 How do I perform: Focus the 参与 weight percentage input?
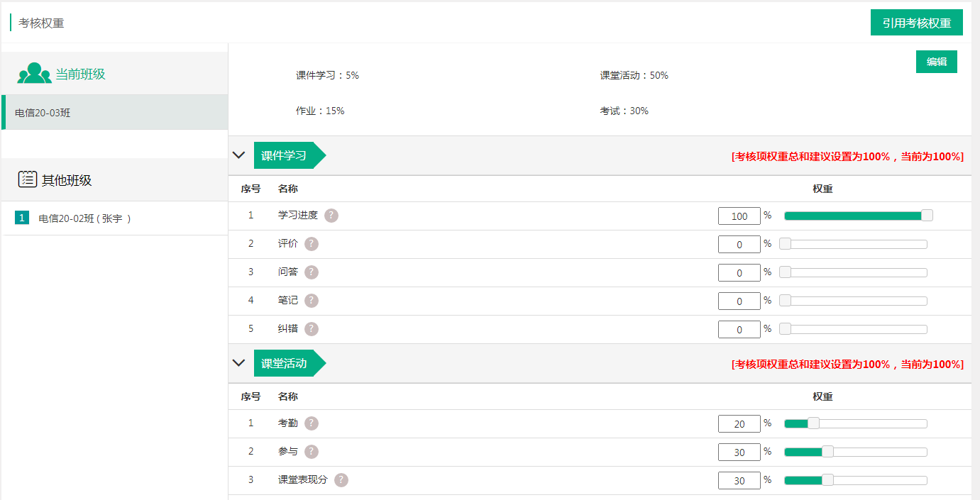739,452
